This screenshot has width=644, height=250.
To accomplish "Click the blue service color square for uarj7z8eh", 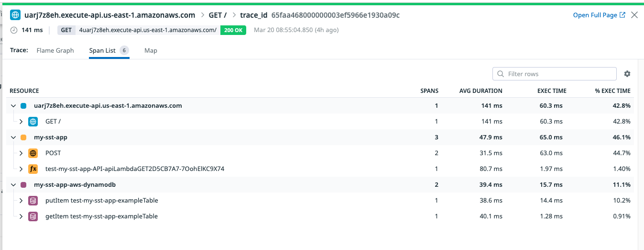I will point(23,106).
